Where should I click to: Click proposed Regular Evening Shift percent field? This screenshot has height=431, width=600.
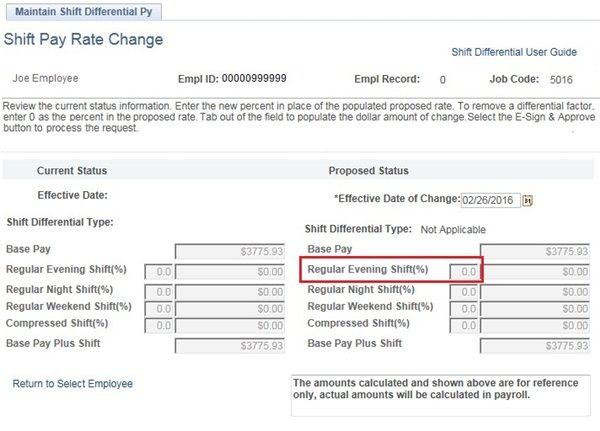(x=463, y=270)
